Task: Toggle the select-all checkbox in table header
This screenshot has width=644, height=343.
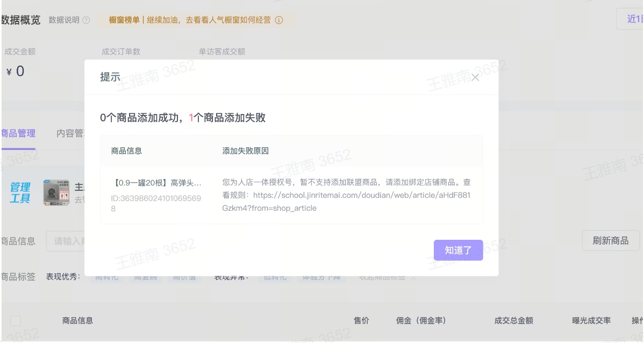Action: pos(16,321)
